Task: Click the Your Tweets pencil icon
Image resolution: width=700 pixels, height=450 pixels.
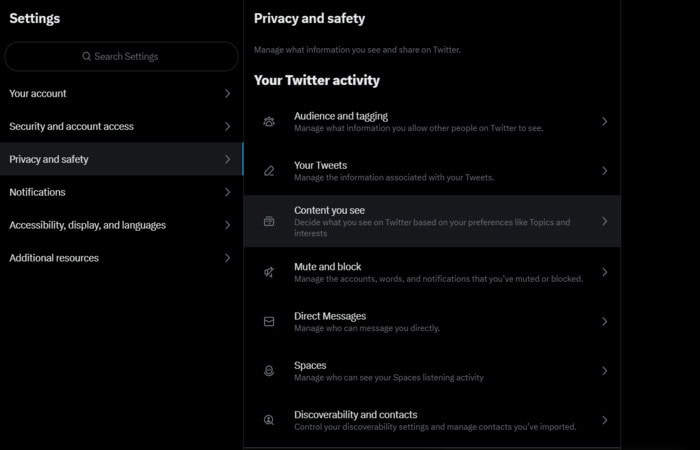Action: click(269, 171)
